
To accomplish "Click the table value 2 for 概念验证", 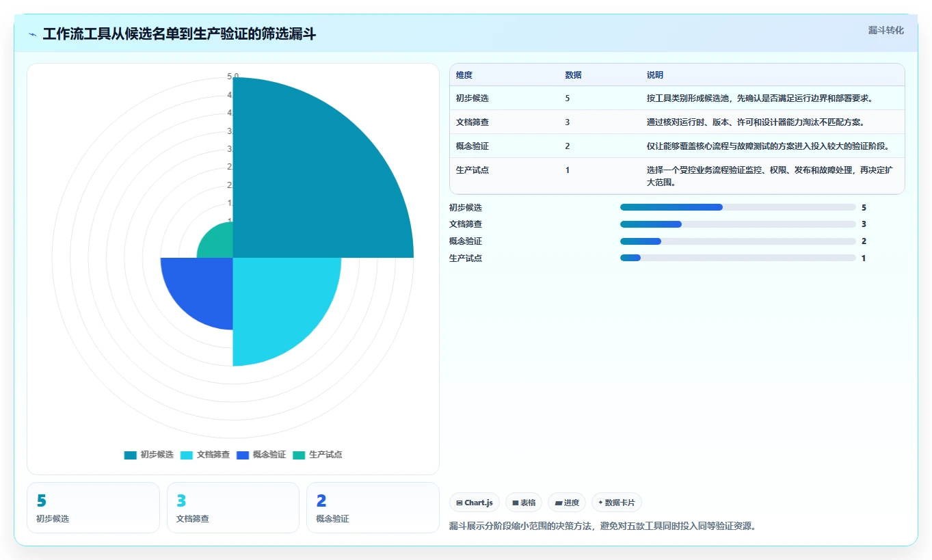I will 568,146.
